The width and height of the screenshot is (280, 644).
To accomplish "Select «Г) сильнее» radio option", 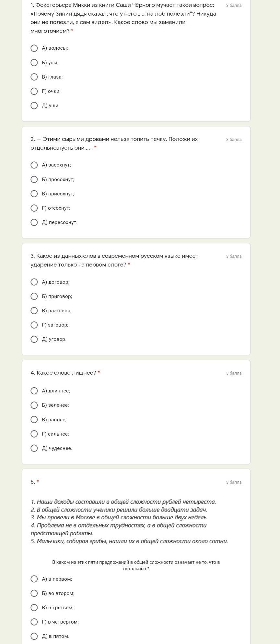I will 34,434.
